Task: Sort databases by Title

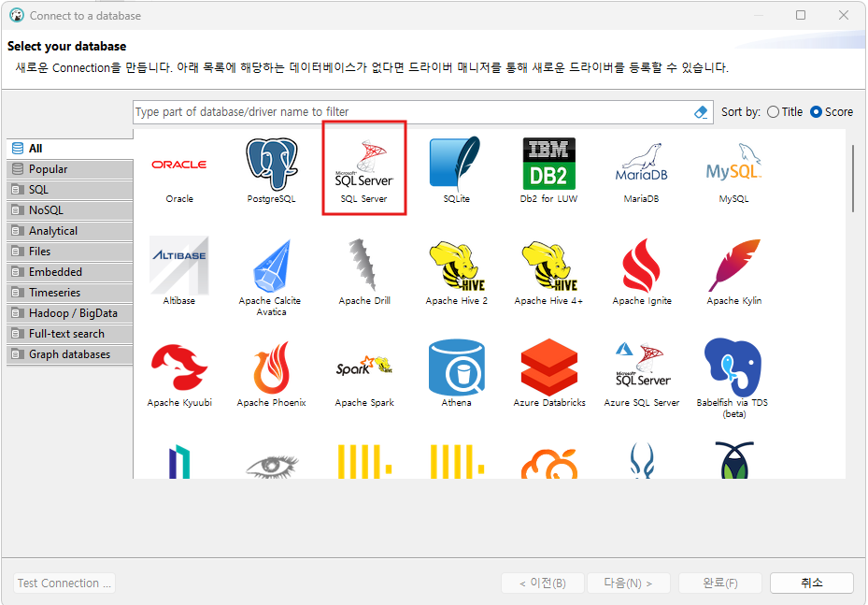Action: (785, 112)
